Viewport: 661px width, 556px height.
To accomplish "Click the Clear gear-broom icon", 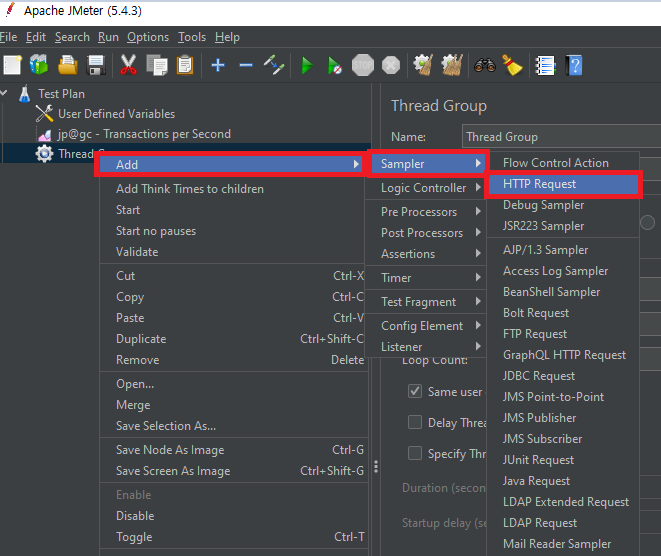I will (x=423, y=65).
